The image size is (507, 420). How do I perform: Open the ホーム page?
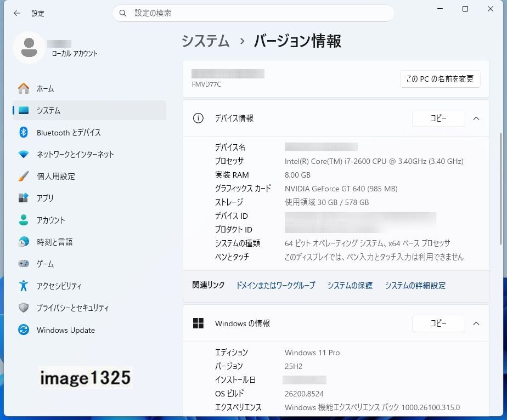coord(89,88)
